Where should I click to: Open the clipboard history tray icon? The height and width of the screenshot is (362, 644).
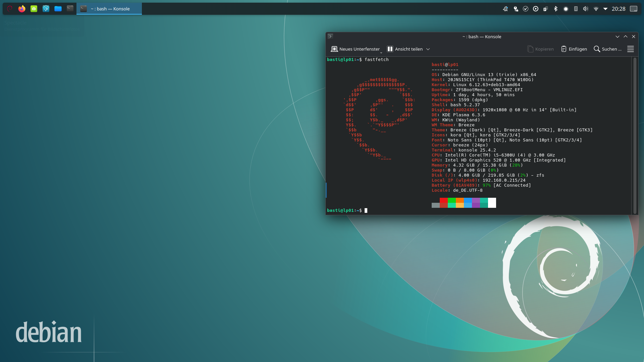pyautogui.click(x=546, y=9)
